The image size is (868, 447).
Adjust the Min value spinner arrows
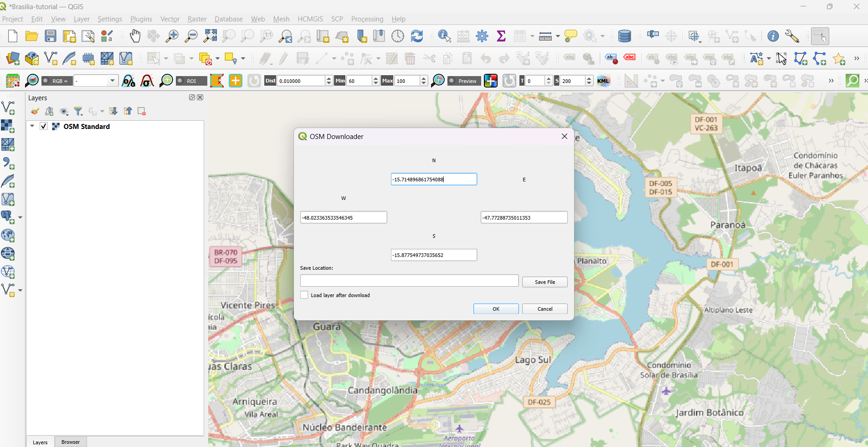pyautogui.click(x=375, y=81)
